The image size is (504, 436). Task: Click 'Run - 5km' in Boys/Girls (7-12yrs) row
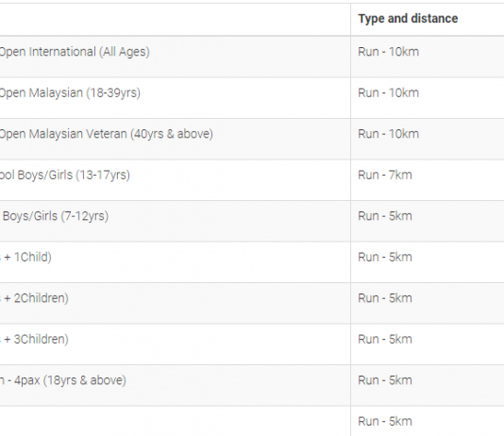pos(385,216)
